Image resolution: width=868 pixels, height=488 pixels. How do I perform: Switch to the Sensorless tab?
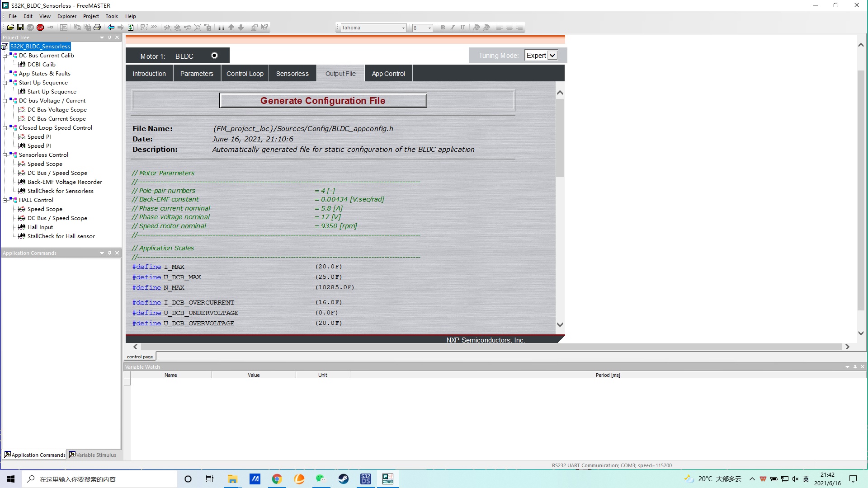point(292,73)
